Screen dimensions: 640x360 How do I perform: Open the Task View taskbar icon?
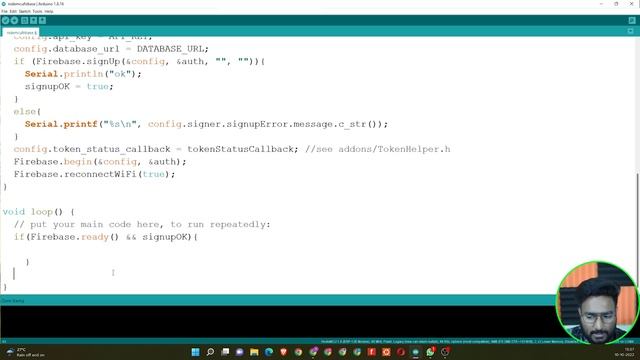[x=225, y=352]
